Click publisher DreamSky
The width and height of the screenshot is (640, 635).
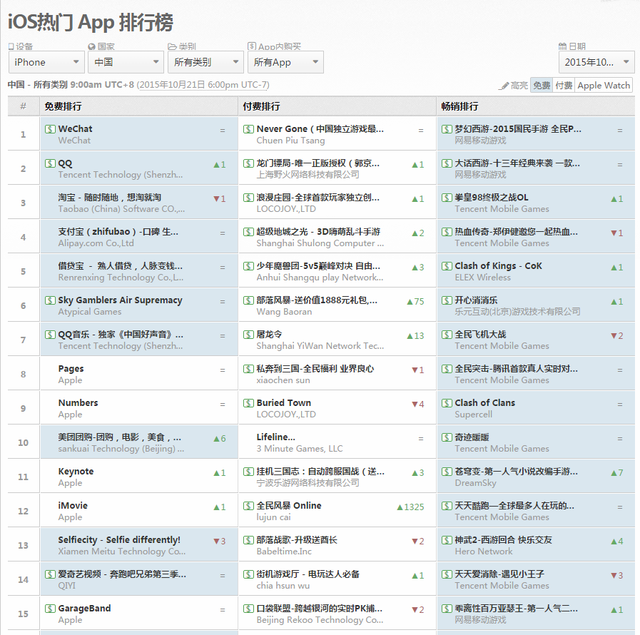coord(476,483)
